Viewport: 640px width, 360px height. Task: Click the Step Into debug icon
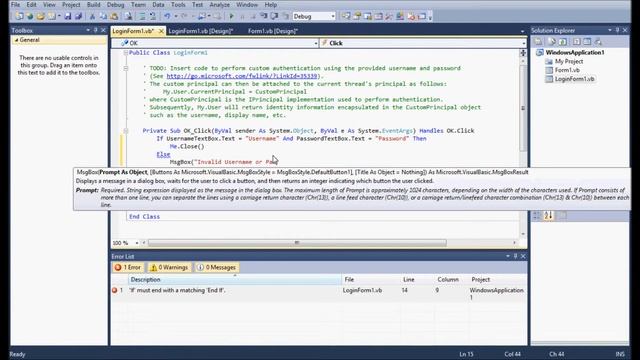pos(264,16)
